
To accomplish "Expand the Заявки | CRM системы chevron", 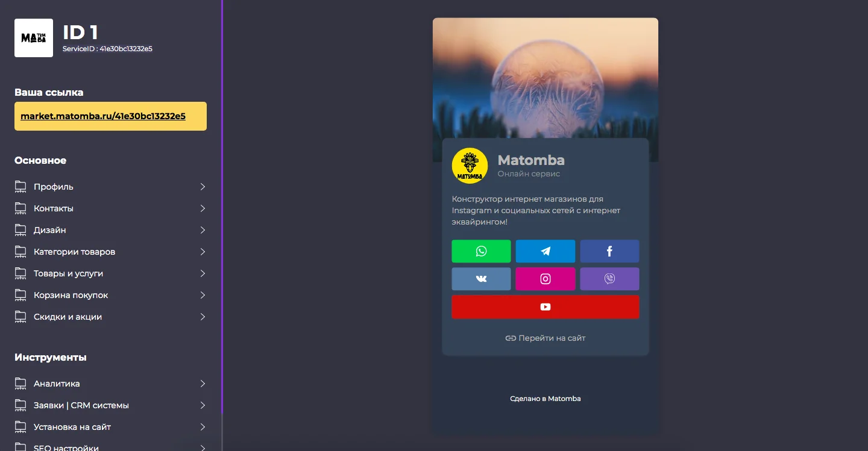I will pyautogui.click(x=203, y=405).
